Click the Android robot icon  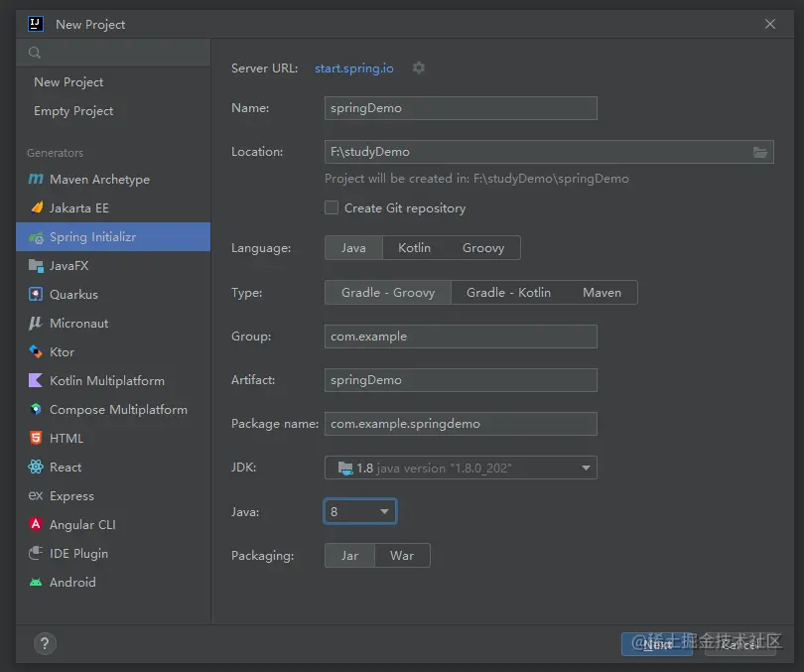pyautogui.click(x=36, y=582)
